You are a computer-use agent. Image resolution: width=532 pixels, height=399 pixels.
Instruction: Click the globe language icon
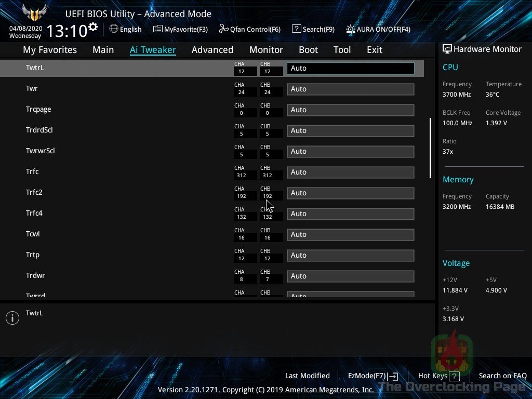[114, 29]
